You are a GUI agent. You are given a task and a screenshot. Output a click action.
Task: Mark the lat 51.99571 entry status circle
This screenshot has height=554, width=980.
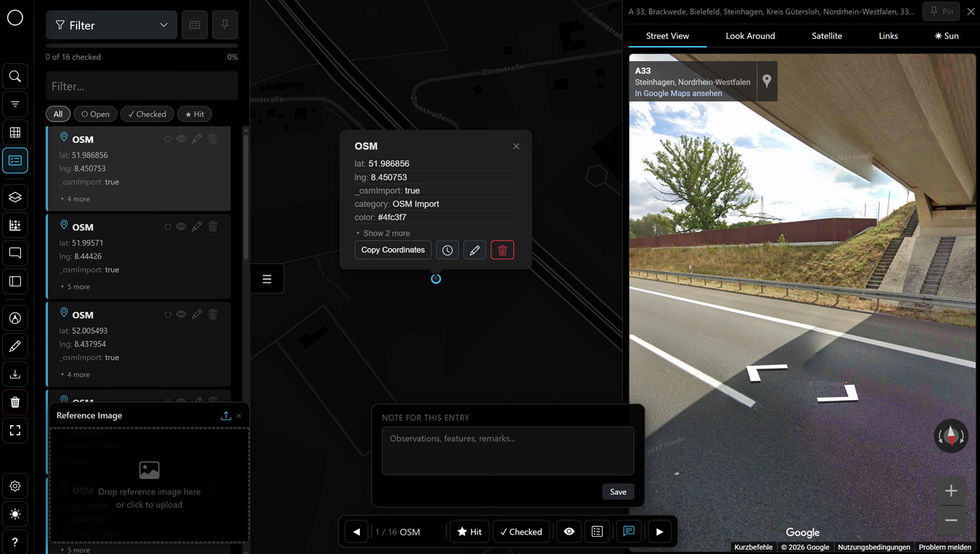tap(168, 227)
